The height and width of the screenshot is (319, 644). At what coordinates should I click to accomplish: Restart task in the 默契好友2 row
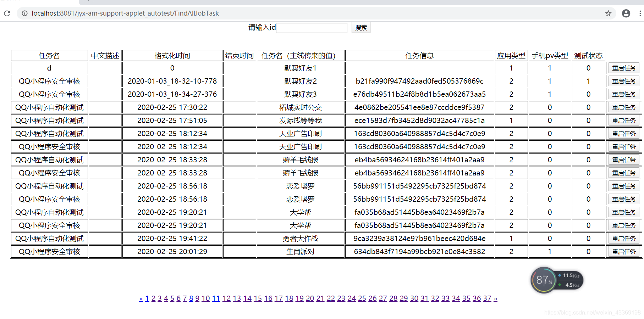[x=624, y=81]
